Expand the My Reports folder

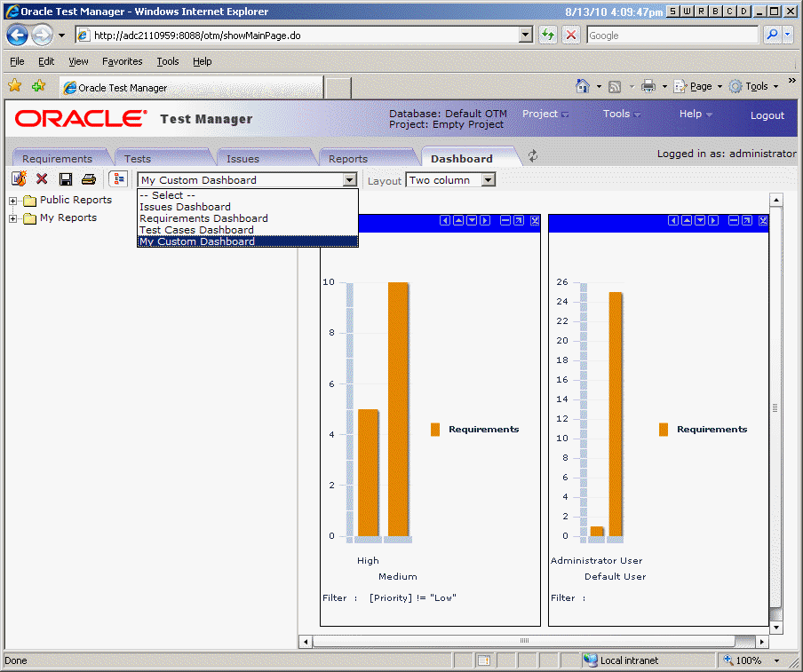pyautogui.click(x=12, y=219)
